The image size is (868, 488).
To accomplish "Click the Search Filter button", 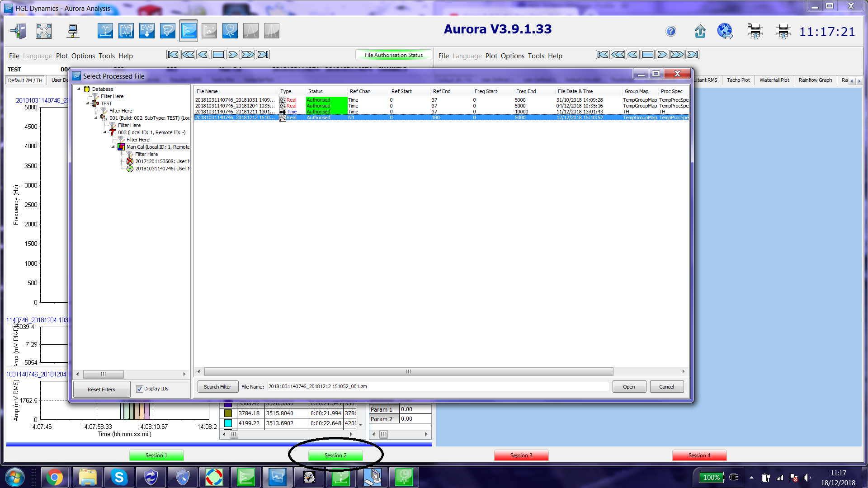I will pyautogui.click(x=217, y=387).
